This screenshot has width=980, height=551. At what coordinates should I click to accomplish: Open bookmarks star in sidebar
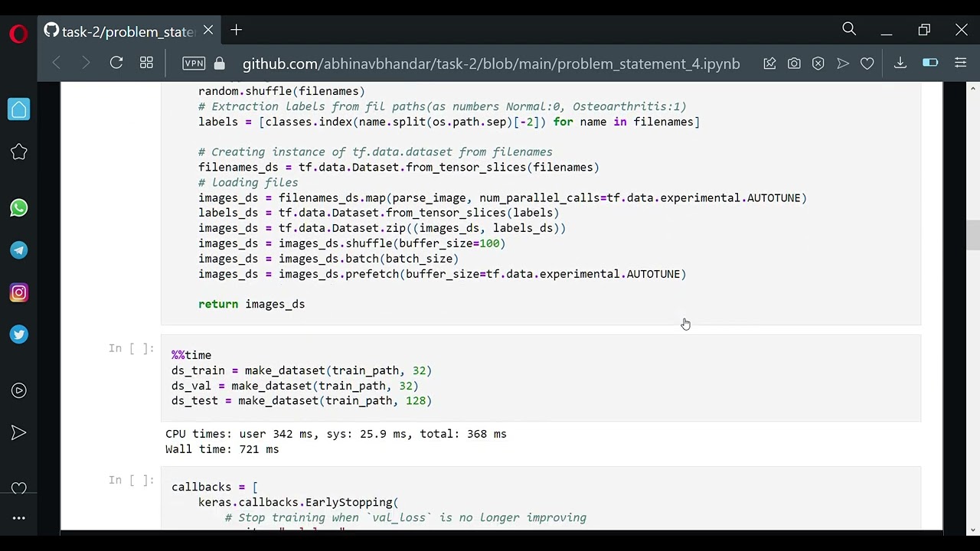(19, 152)
